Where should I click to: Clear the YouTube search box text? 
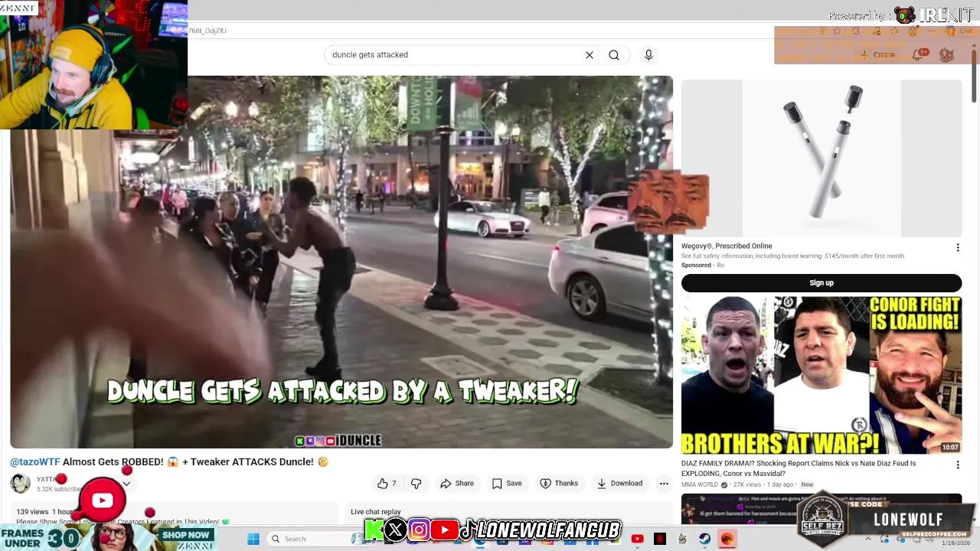click(590, 55)
